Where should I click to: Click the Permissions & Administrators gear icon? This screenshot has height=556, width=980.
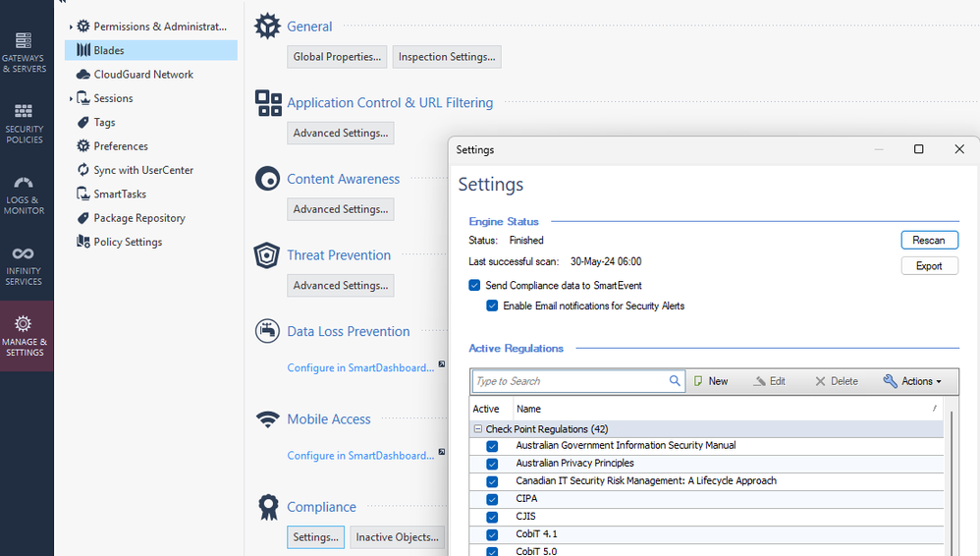(83, 27)
